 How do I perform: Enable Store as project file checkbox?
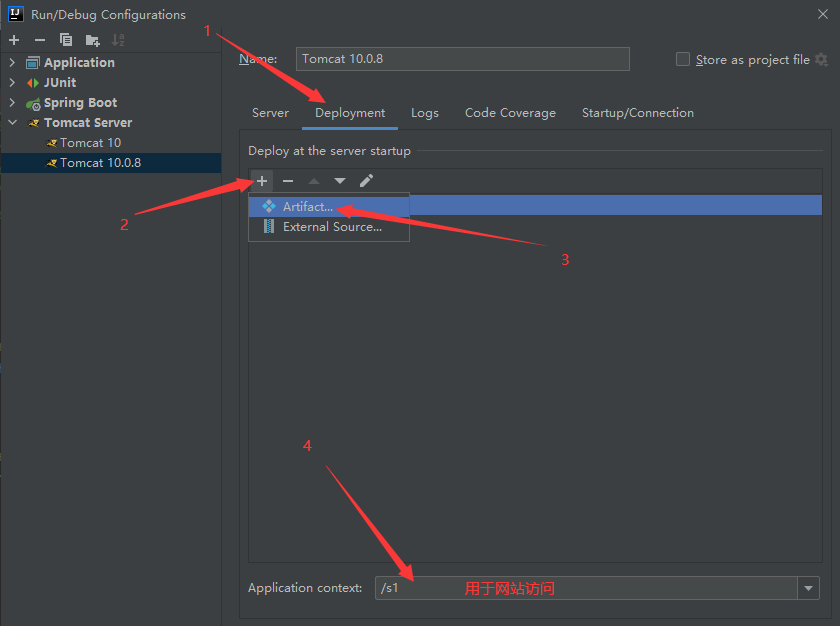(x=683, y=59)
